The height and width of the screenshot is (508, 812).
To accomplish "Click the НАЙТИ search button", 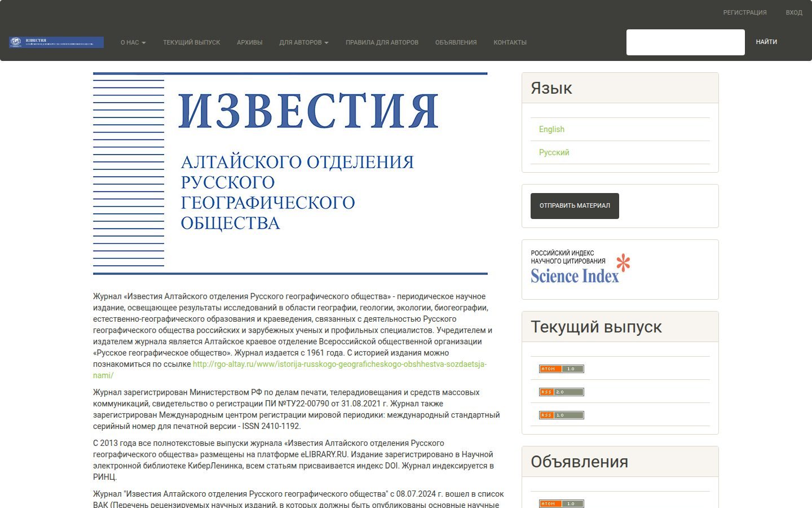I will 766,42.
